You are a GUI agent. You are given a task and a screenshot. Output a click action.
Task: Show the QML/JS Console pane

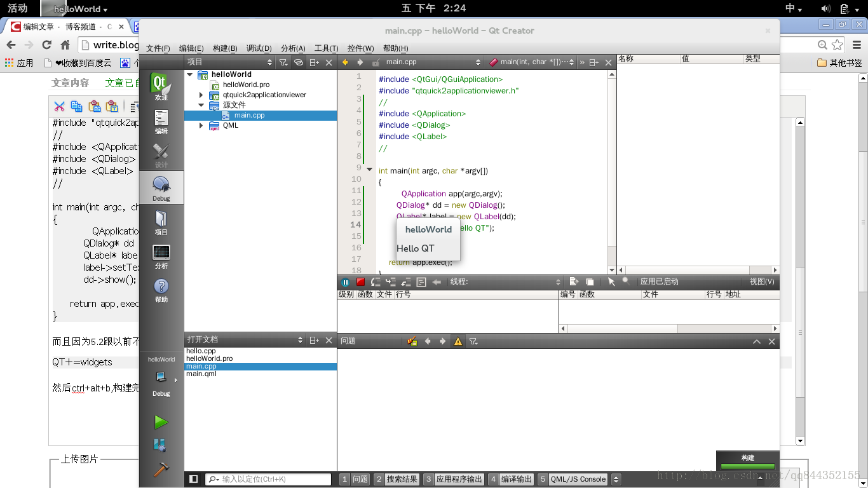coord(572,479)
